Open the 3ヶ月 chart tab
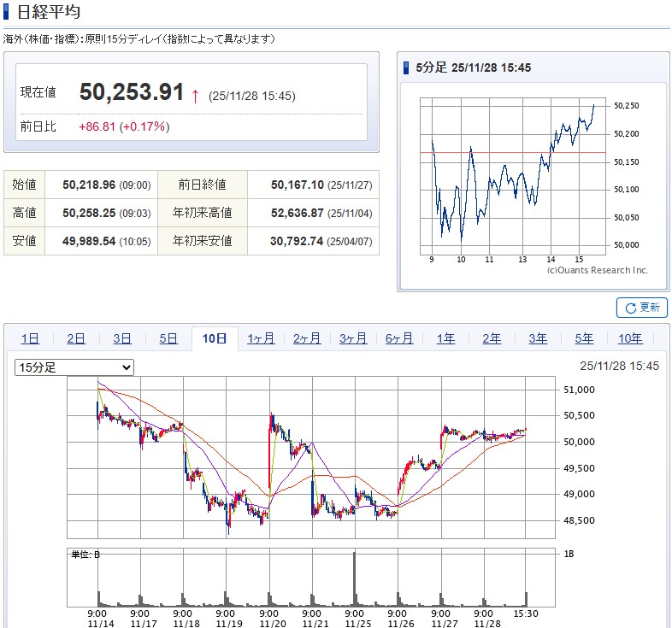 point(353,338)
